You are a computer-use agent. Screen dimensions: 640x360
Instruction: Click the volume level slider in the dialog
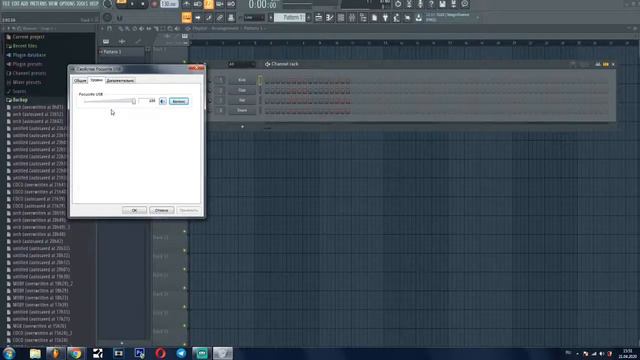pyautogui.click(x=109, y=101)
